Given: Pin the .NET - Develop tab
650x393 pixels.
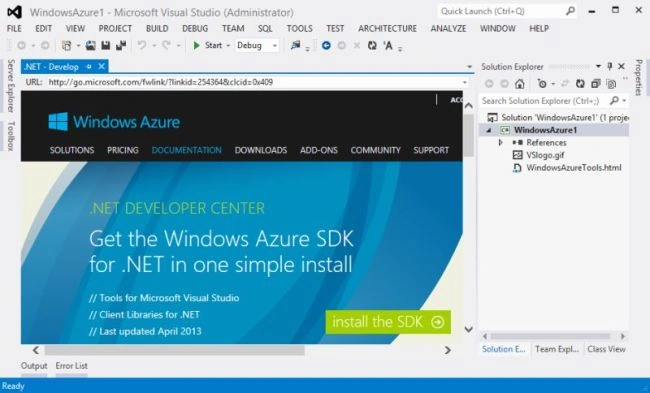Looking at the screenshot, I should [x=89, y=67].
